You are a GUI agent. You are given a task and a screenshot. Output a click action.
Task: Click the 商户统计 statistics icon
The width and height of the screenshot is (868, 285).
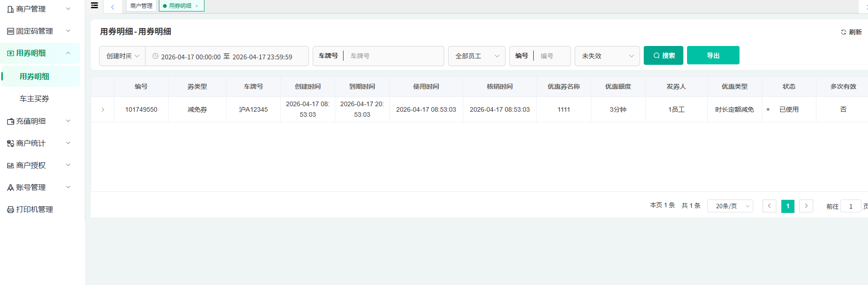[11, 143]
